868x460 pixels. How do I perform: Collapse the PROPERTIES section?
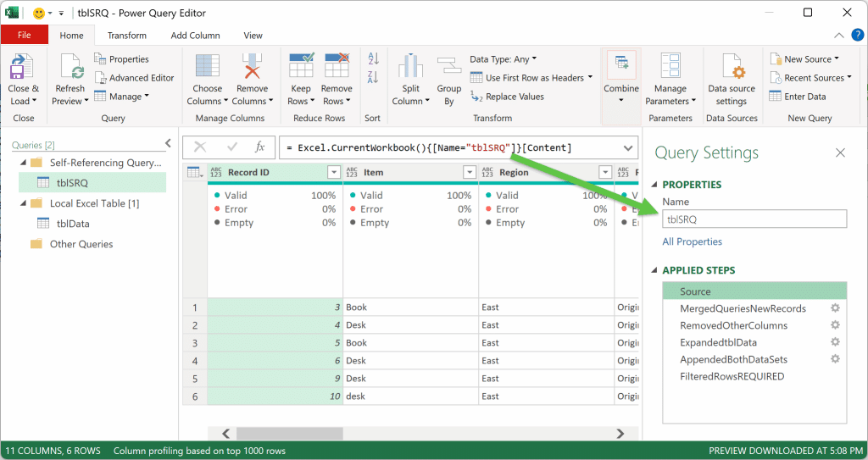[x=655, y=185]
